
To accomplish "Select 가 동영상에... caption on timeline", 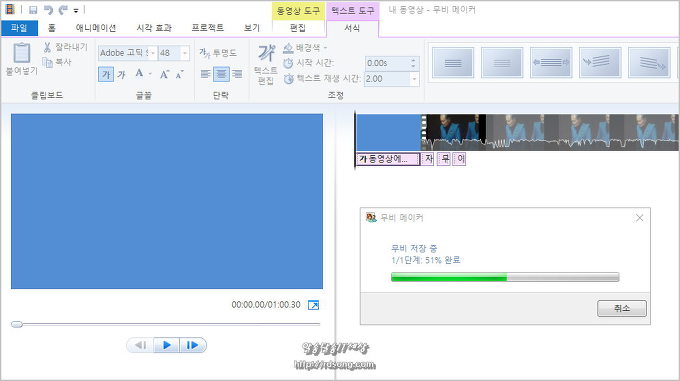I will 388,159.
